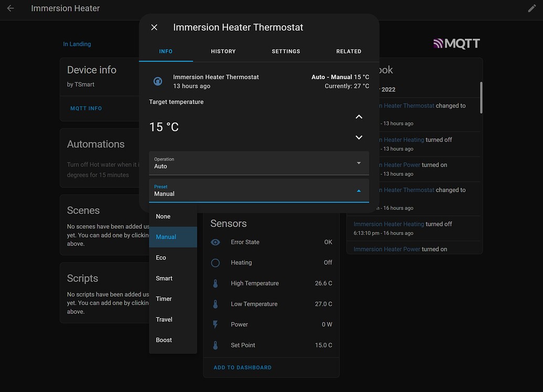
Task: Open the Related tab
Action: tap(349, 51)
